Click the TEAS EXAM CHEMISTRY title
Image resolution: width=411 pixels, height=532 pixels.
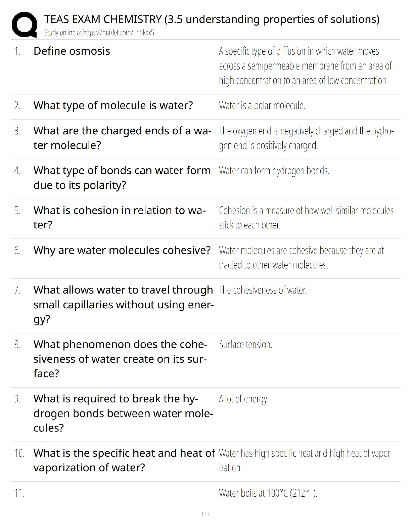pos(212,19)
